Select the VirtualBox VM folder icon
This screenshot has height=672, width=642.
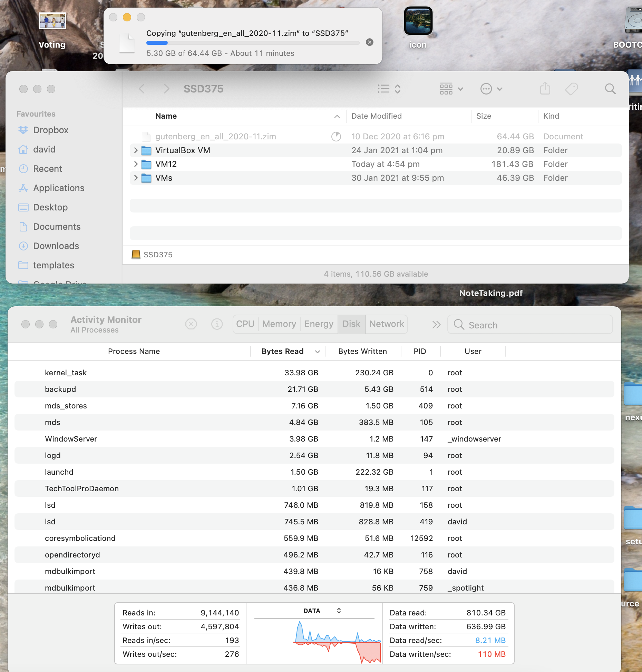(146, 150)
